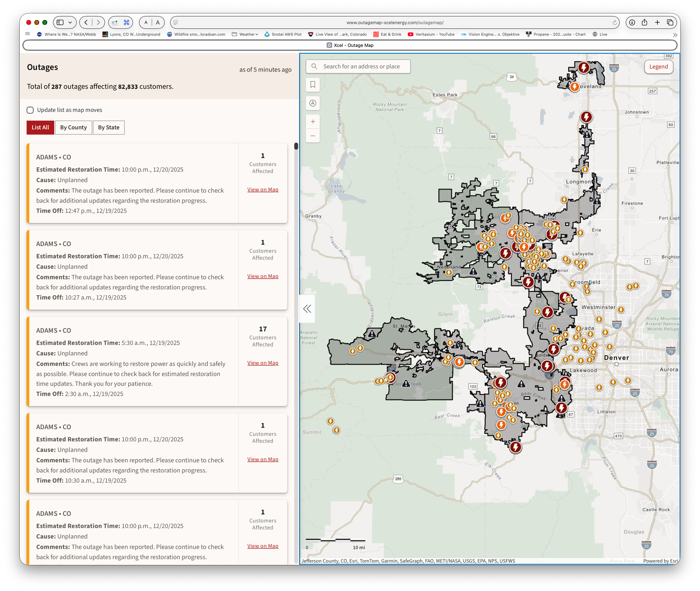700x591 pixels.
Task: Select the List All tab
Action: [40, 127]
